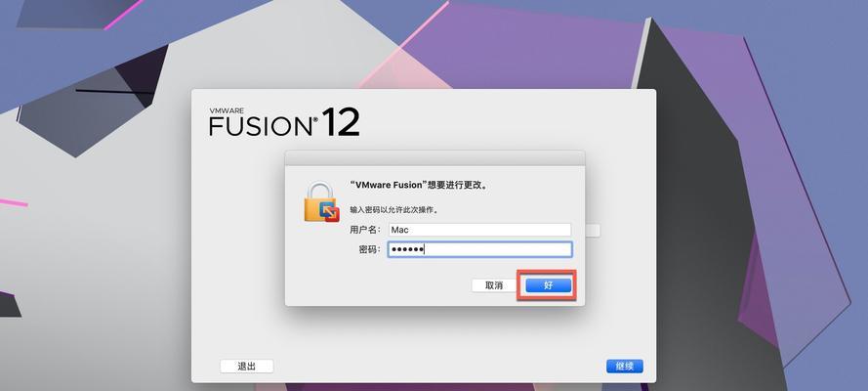
Task: Click the large 12 version number
Action: (341, 122)
